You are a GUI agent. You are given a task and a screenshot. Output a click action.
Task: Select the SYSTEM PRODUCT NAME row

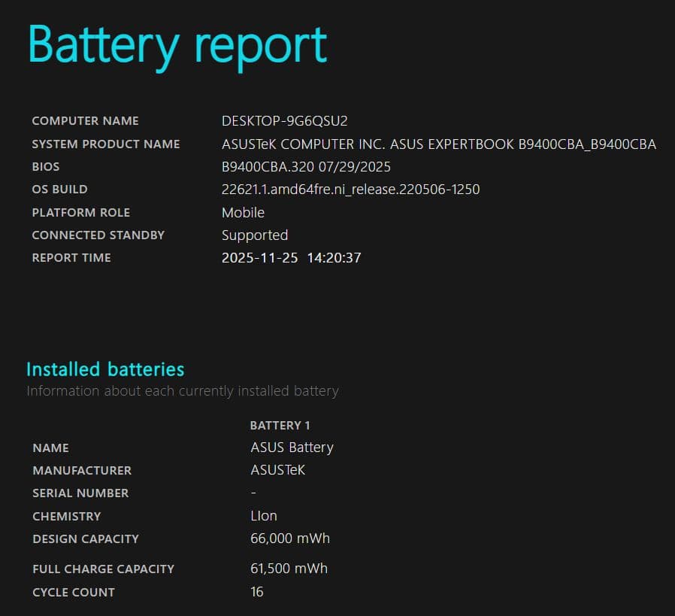106,144
